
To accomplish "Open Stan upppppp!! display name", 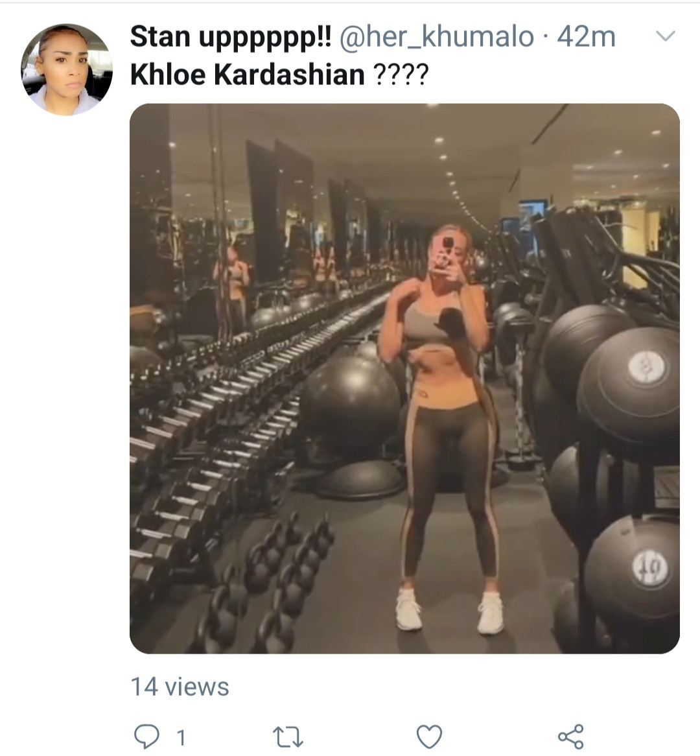I will (x=231, y=37).
